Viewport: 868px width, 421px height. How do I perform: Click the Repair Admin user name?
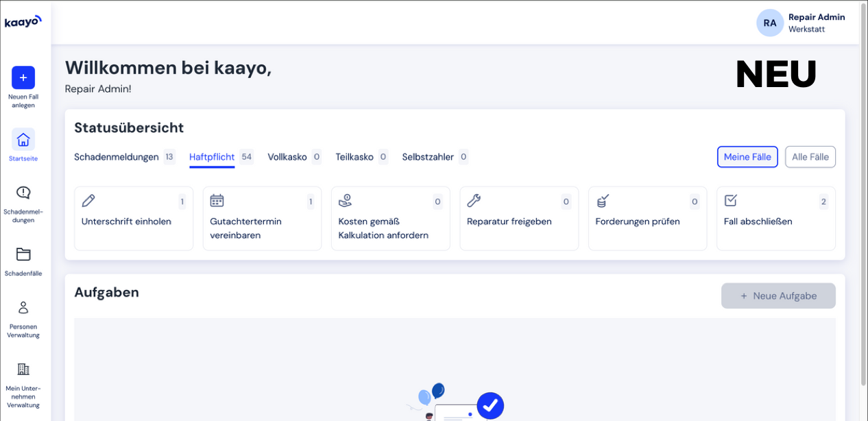point(817,17)
